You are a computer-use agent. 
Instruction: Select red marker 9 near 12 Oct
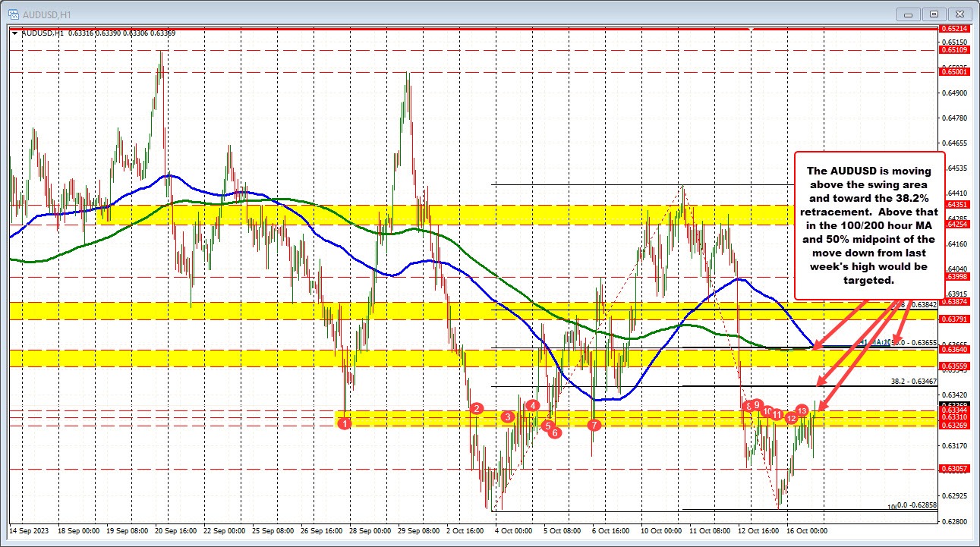757,404
